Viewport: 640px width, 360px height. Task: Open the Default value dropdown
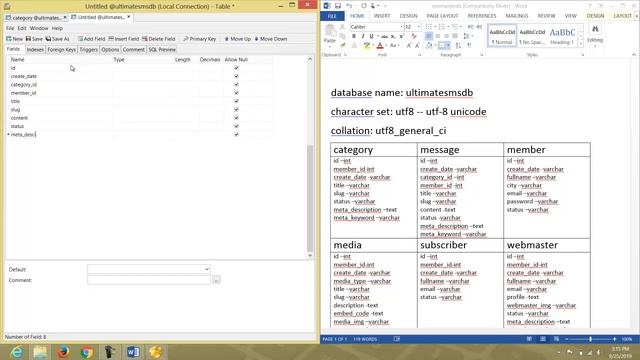point(207,269)
